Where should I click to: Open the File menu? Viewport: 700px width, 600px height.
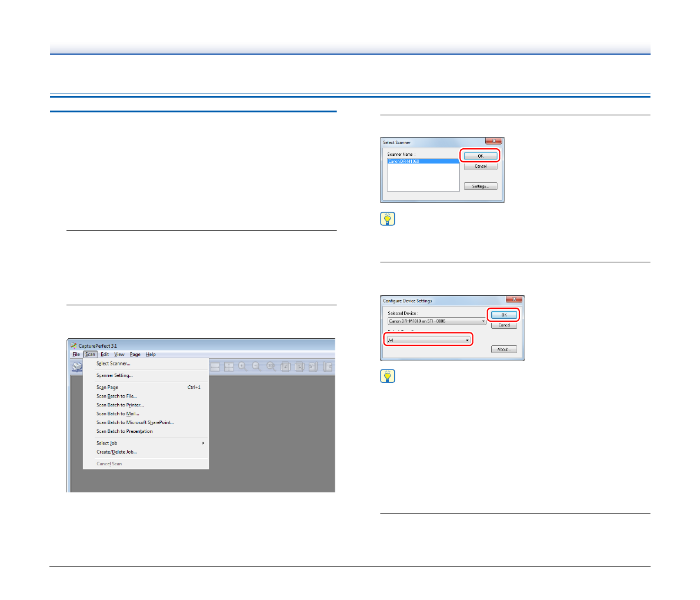click(x=76, y=355)
